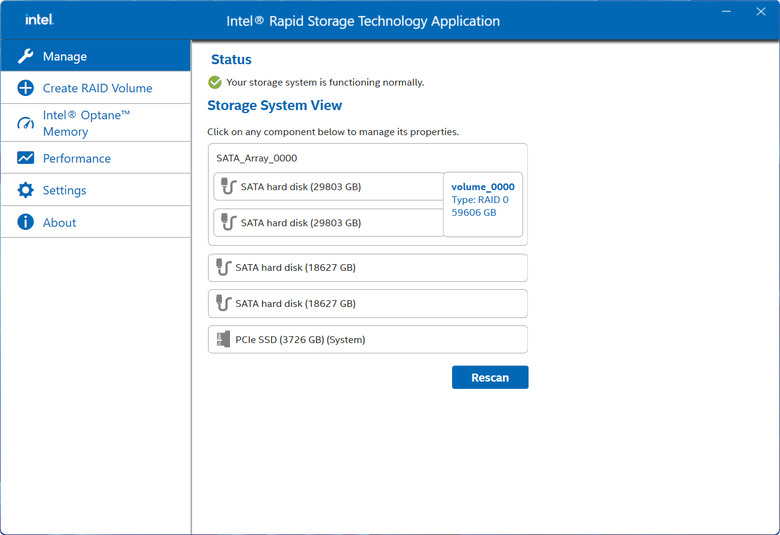
Task: Select second SATA hard disk (29803 GB) in array
Action: (328, 222)
